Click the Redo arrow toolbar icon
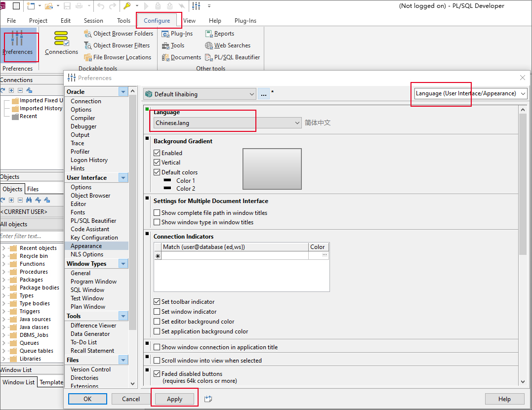The height and width of the screenshot is (410, 532). 112,6
